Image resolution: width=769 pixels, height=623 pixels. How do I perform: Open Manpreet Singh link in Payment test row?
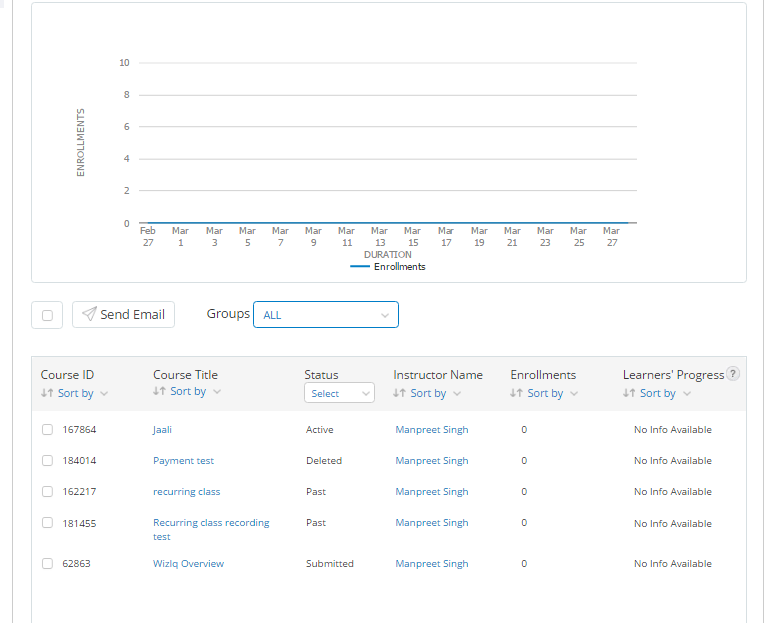432,461
